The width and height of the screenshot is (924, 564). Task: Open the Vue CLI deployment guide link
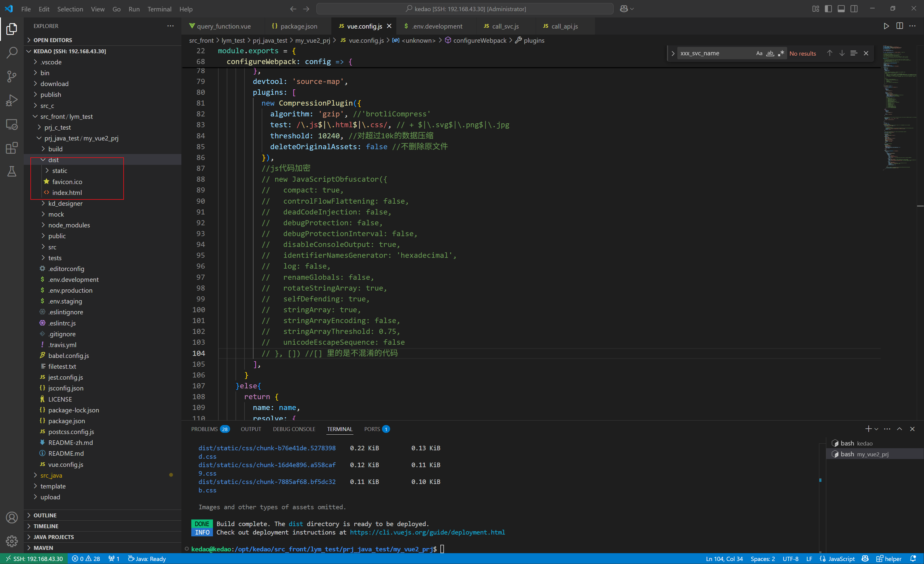(x=427, y=532)
